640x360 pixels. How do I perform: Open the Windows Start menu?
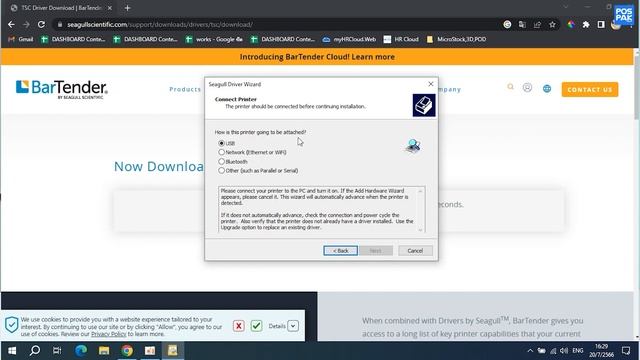12,351
